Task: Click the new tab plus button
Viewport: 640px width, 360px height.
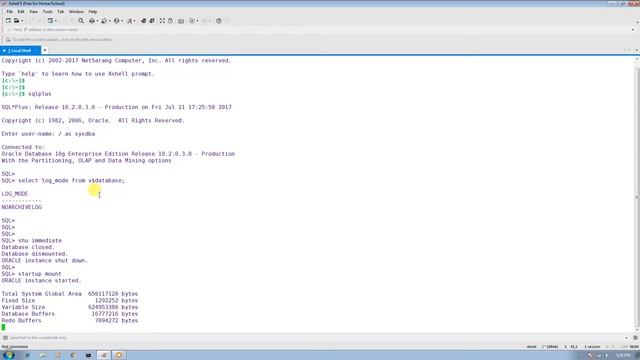Action: click(x=45, y=50)
